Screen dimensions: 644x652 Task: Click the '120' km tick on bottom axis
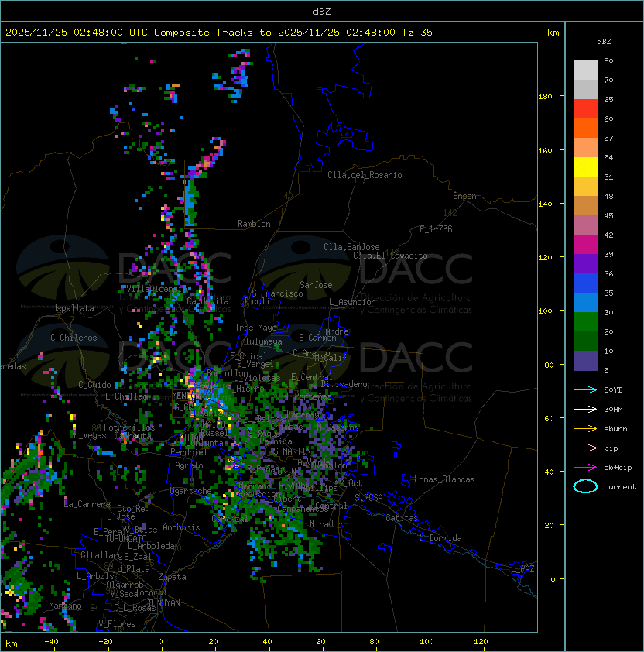tap(481, 642)
